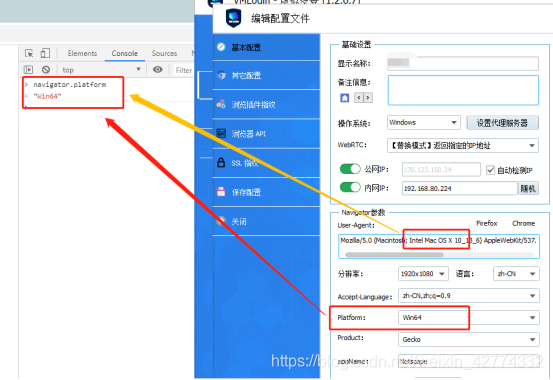The width and height of the screenshot is (553, 380).
Task: Expand the WebRTC mode dropdown
Action: 463,145
